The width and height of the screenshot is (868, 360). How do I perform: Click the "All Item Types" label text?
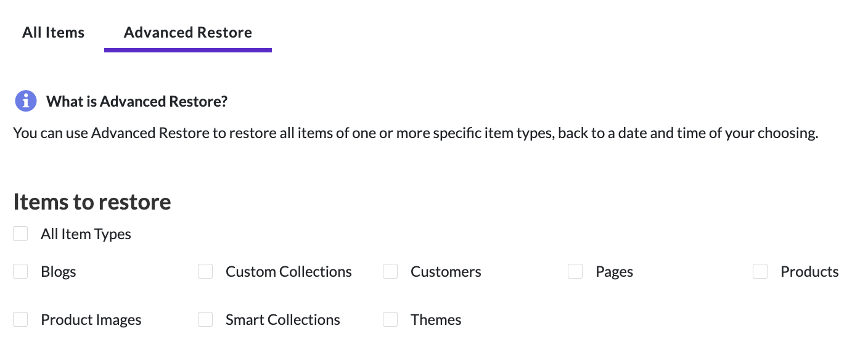coord(86,234)
